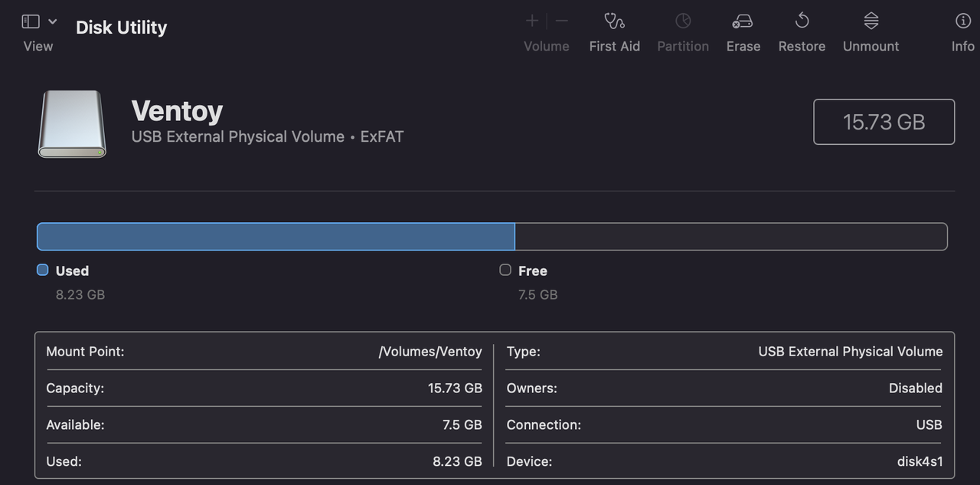Click the Ventoy external drive icon
This screenshot has height=485, width=980.
pos(72,124)
